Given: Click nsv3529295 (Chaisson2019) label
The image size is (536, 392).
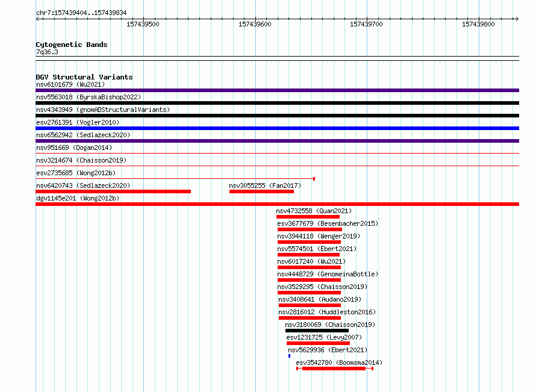Looking at the screenshot, I should pyautogui.click(x=322, y=287).
